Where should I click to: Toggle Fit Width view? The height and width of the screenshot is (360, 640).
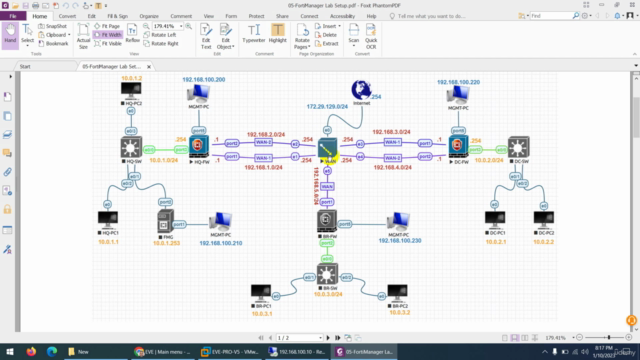click(108, 35)
